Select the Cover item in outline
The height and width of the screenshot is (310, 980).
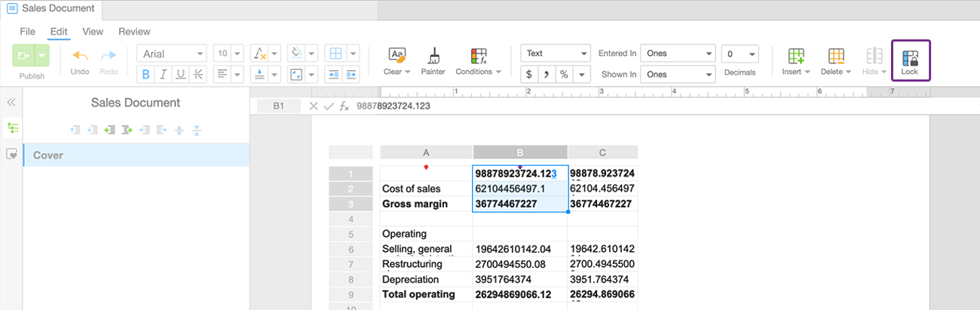(136, 155)
